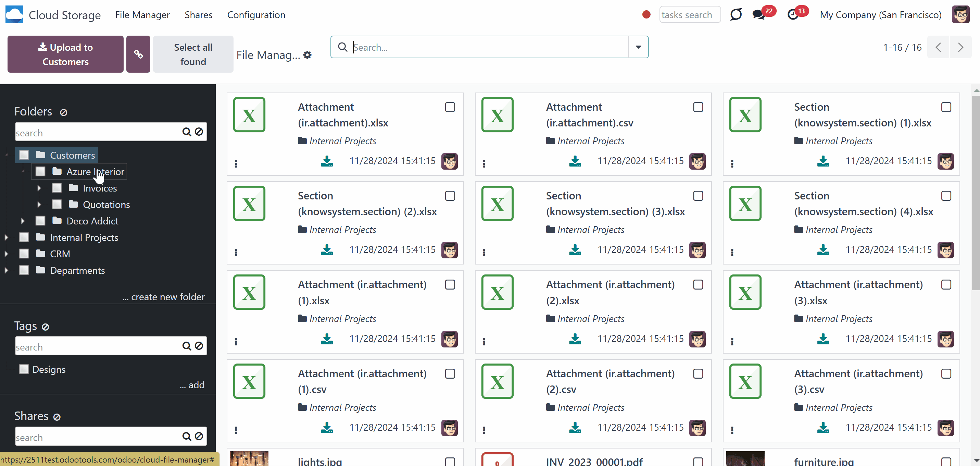Download the Section (knowsystem.section) (4).xlsx file
The height and width of the screenshot is (466, 980).
point(823,250)
